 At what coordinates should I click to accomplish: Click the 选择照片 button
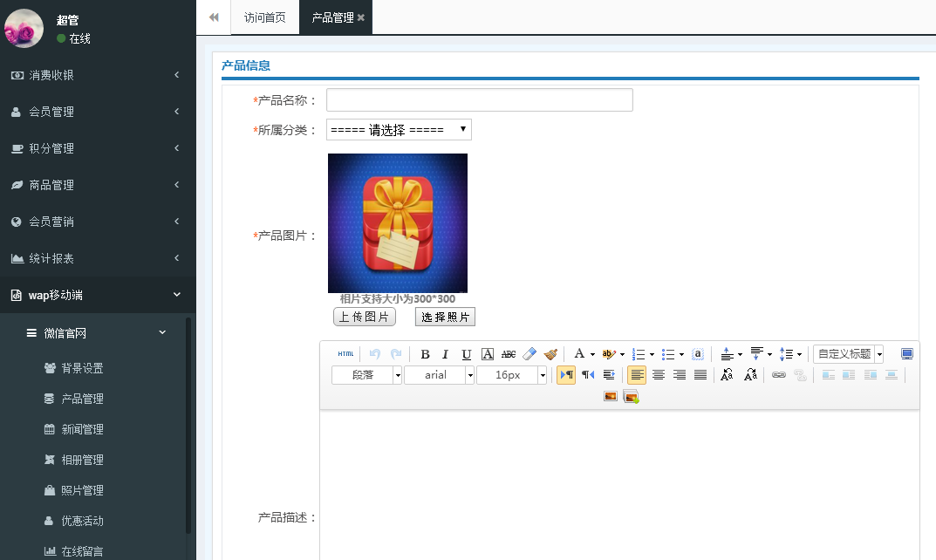(x=444, y=316)
